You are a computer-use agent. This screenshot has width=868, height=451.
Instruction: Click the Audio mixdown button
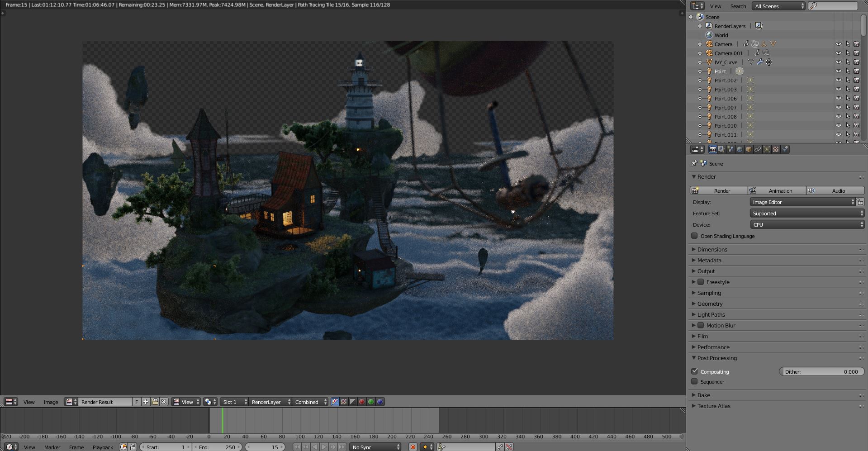835,190
